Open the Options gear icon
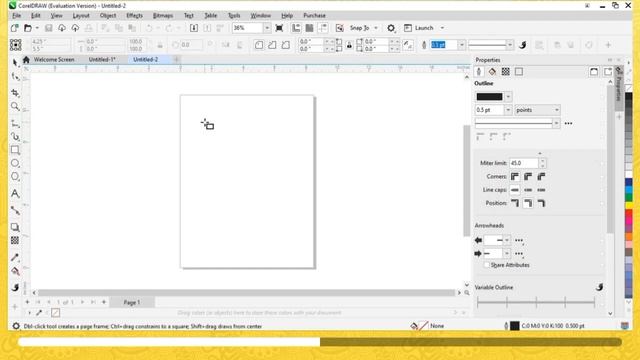This screenshot has width=640, height=360. [x=391, y=28]
